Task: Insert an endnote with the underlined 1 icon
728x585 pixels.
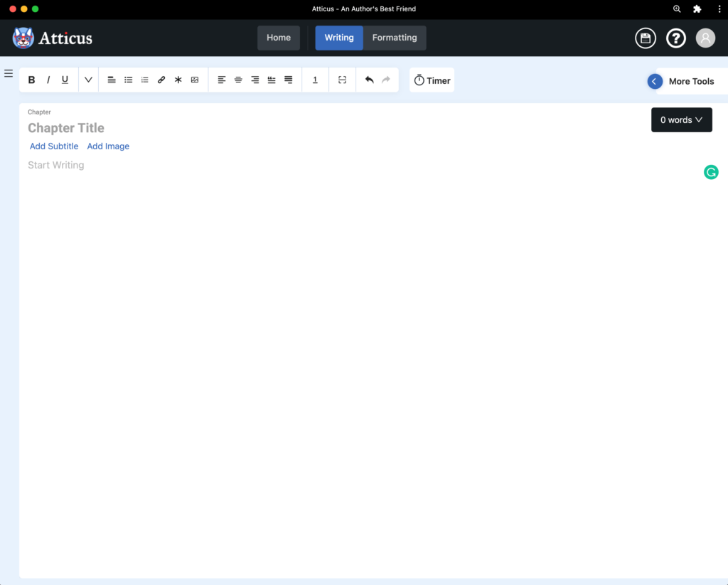Action: (x=315, y=80)
